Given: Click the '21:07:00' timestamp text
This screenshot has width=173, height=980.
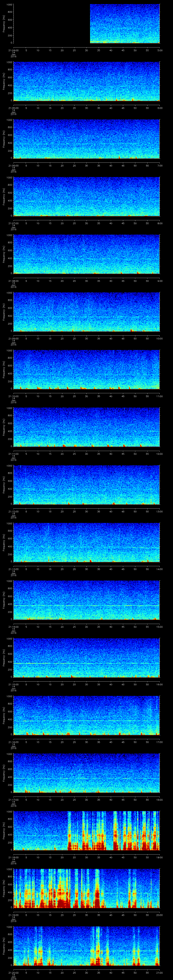Looking at the screenshot, I should (13, 223).
